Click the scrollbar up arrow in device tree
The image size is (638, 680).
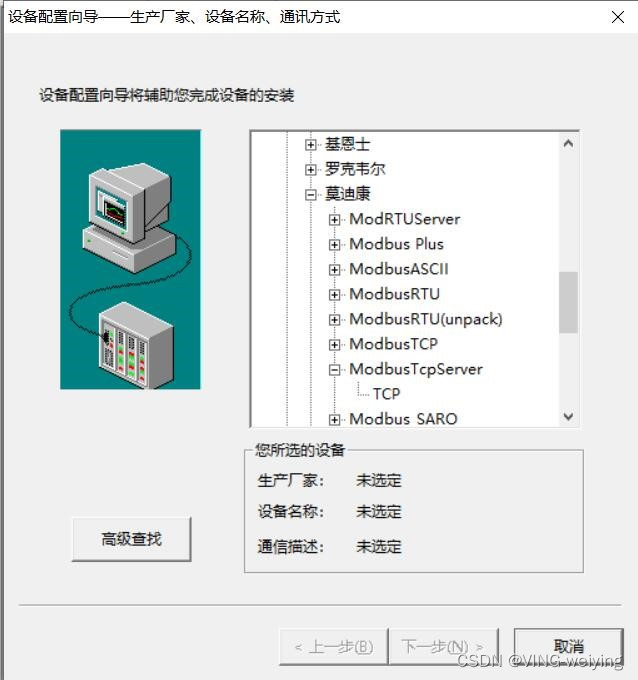pos(568,144)
